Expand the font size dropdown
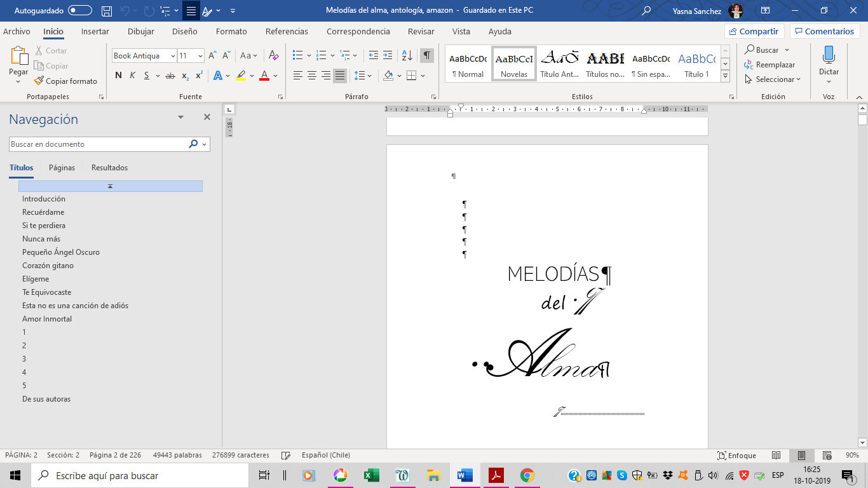868x488 pixels. [200, 56]
